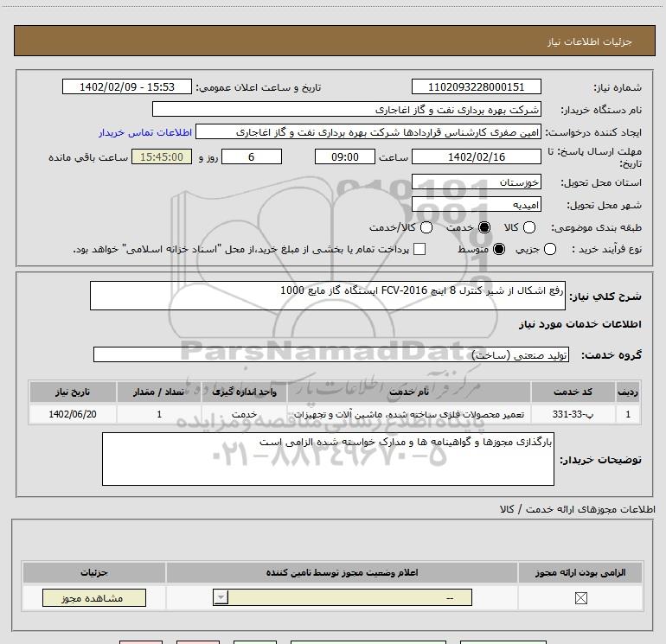The height and width of the screenshot is (644, 666).
Task: Select the کالا/خدمت radio button
Action: pyautogui.click(x=426, y=227)
